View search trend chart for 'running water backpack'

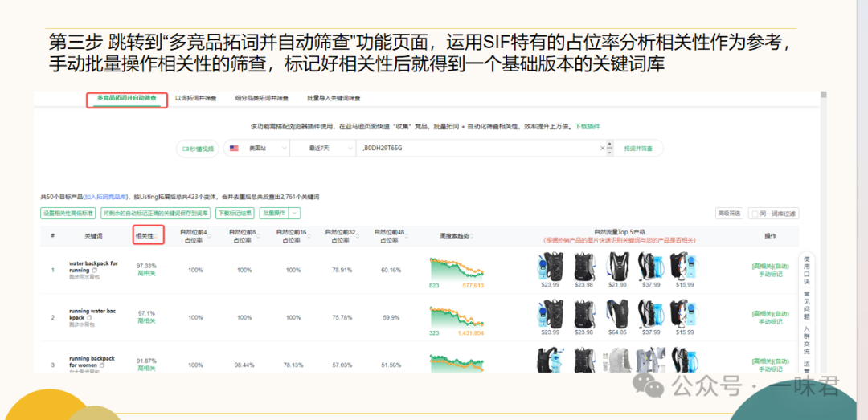point(457,316)
